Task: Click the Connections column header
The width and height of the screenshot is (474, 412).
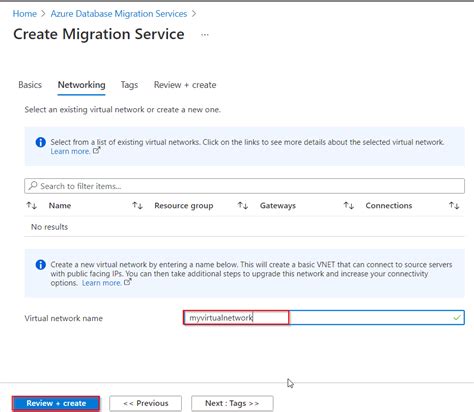Action: click(389, 205)
